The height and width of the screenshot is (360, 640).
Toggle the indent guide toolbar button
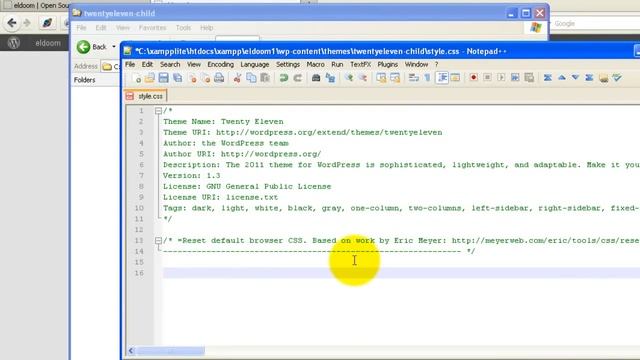tap(442, 78)
